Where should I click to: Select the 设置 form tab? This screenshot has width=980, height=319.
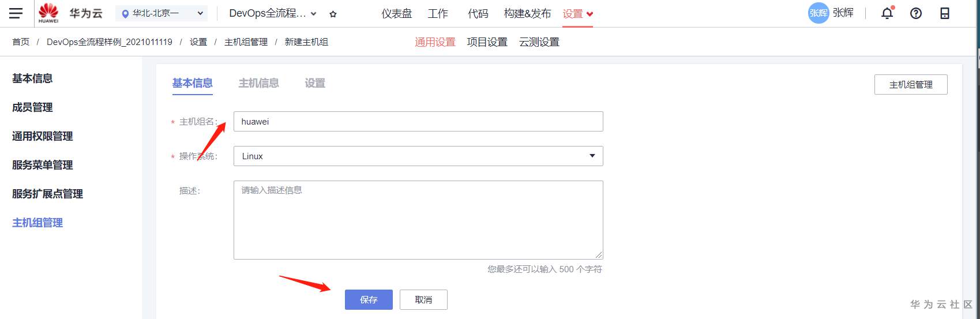315,83
